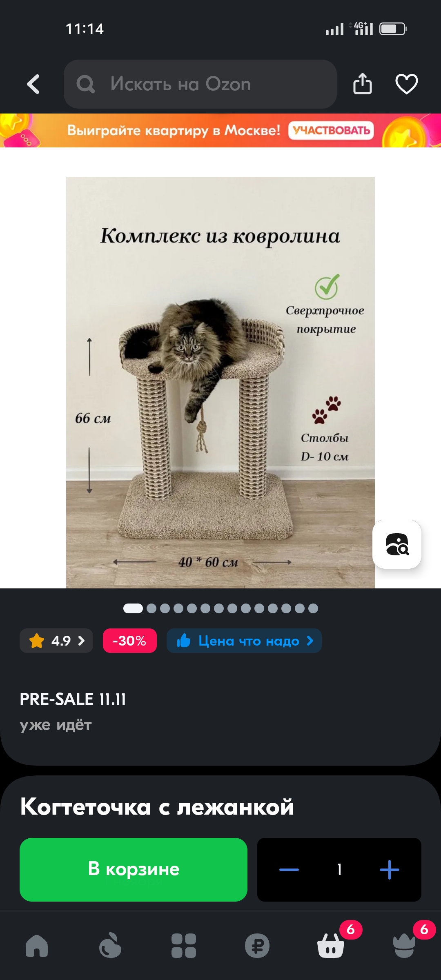
Task: Expand the 'Цена что надо' badge
Action: pos(244,641)
